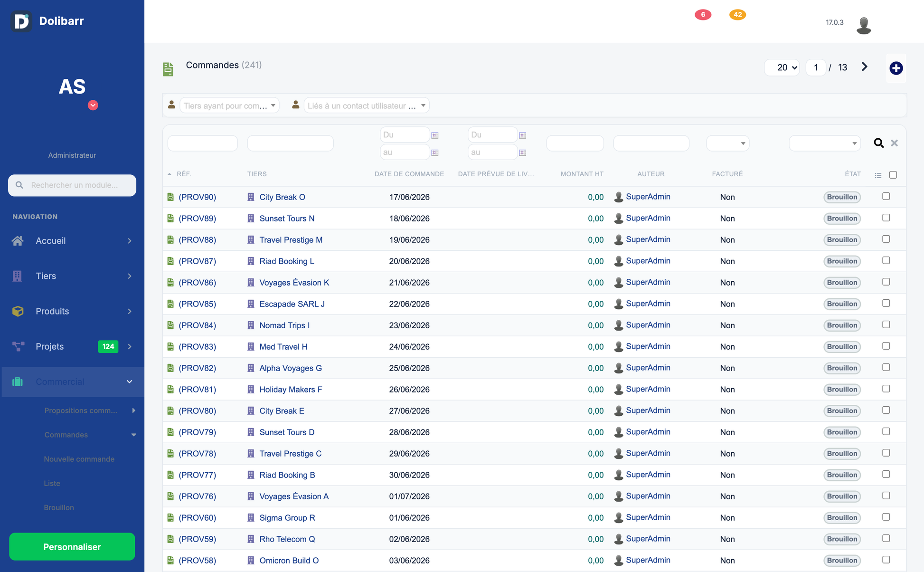Click the SuperAdmin user icon in PROV88 row
924x572 pixels.
pos(618,240)
